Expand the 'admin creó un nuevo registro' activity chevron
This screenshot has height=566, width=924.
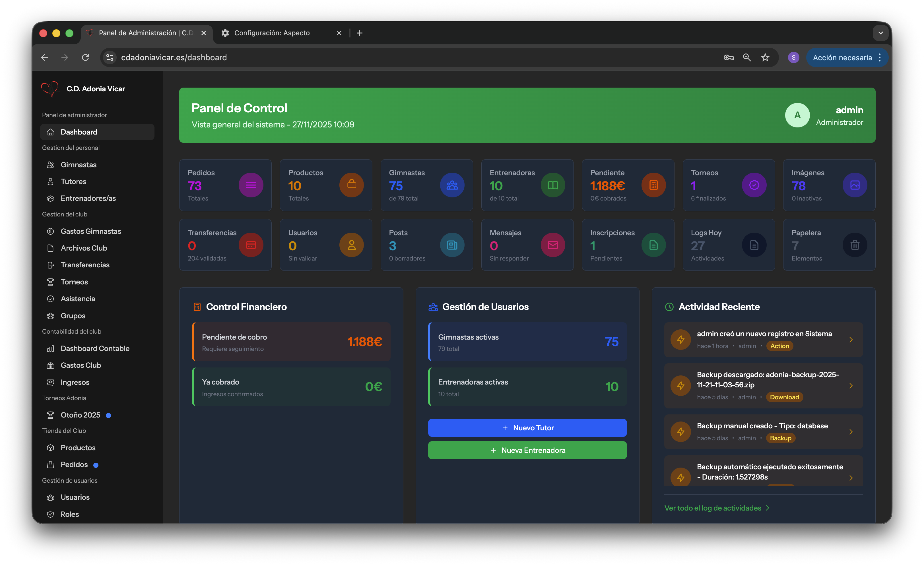click(x=851, y=340)
